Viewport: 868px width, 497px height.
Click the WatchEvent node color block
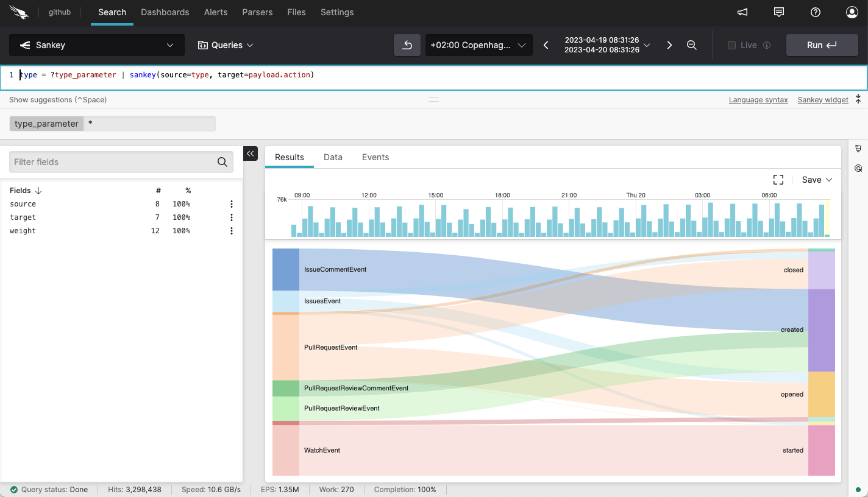point(285,450)
